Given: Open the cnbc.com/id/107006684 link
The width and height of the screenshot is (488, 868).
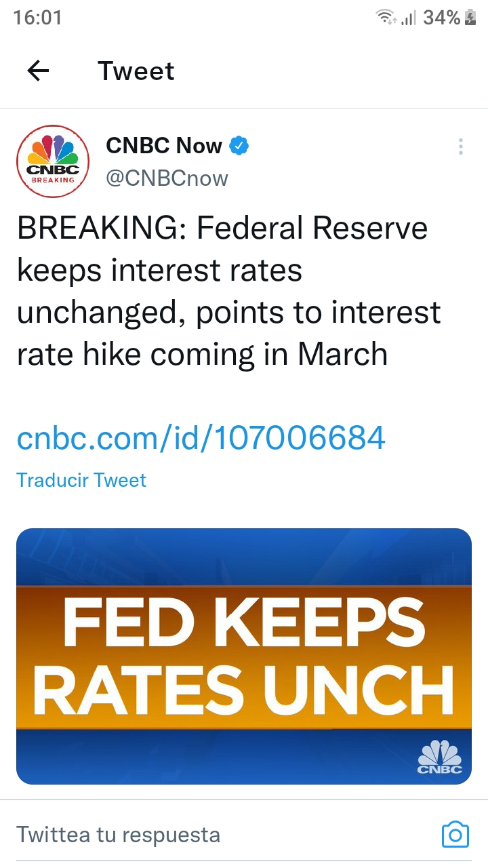Looking at the screenshot, I should tap(201, 437).
